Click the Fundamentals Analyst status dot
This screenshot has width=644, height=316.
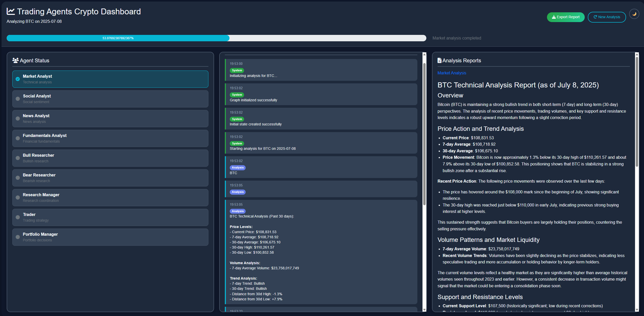click(x=18, y=138)
